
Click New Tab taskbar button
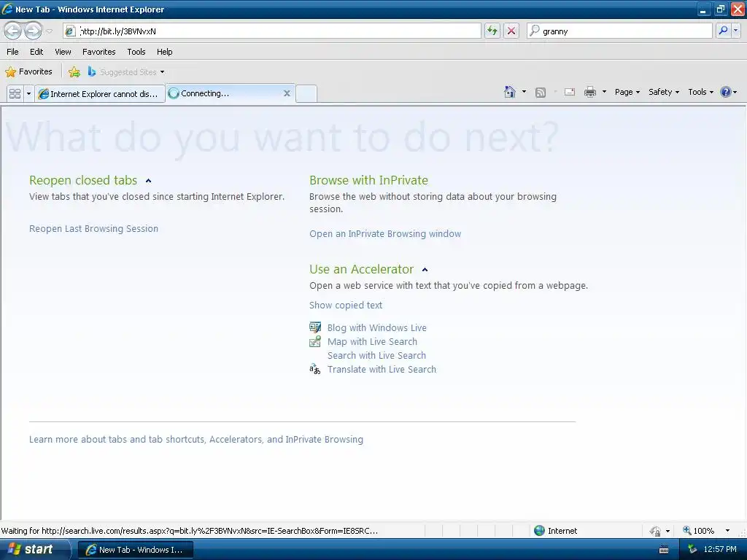tap(135, 550)
